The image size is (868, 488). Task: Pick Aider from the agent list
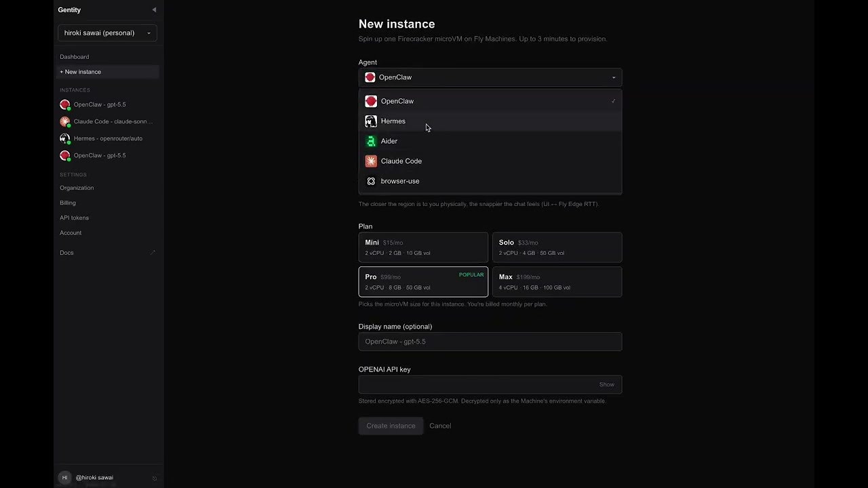(x=490, y=141)
